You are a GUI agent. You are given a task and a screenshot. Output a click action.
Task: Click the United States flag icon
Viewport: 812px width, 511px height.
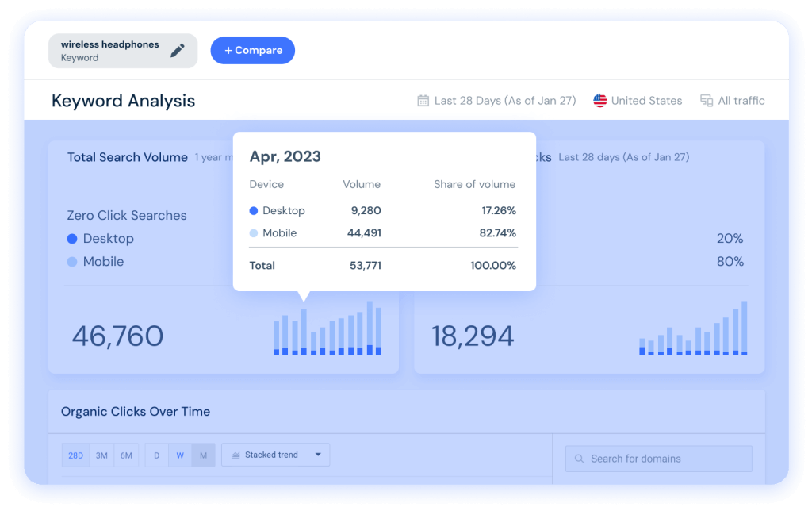599,101
